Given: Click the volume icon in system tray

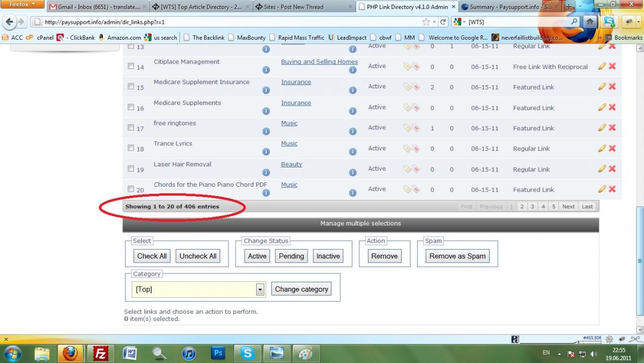Looking at the screenshot, I should click(x=594, y=354).
